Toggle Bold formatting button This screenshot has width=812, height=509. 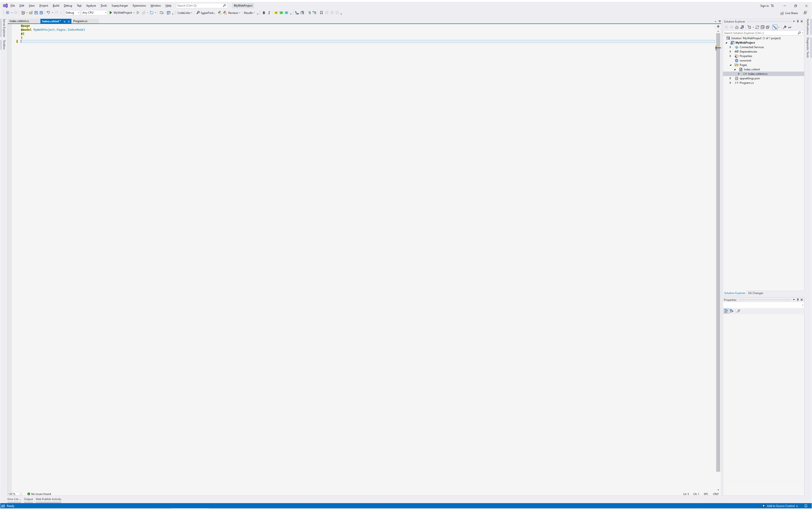pos(264,13)
